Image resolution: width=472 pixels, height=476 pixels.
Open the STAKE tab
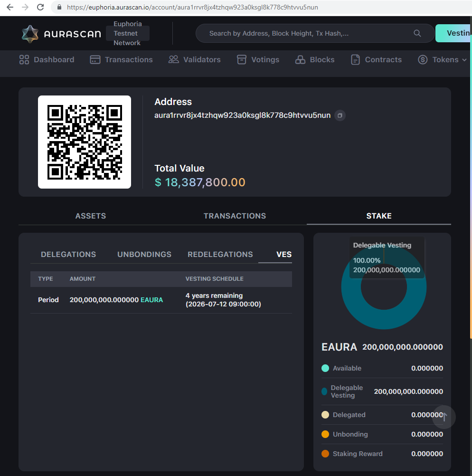point(378,216)
